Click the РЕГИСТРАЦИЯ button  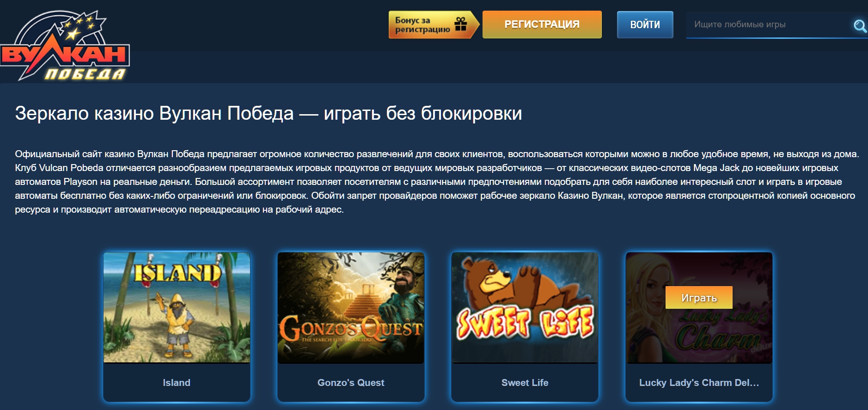(x=542, y=24)
